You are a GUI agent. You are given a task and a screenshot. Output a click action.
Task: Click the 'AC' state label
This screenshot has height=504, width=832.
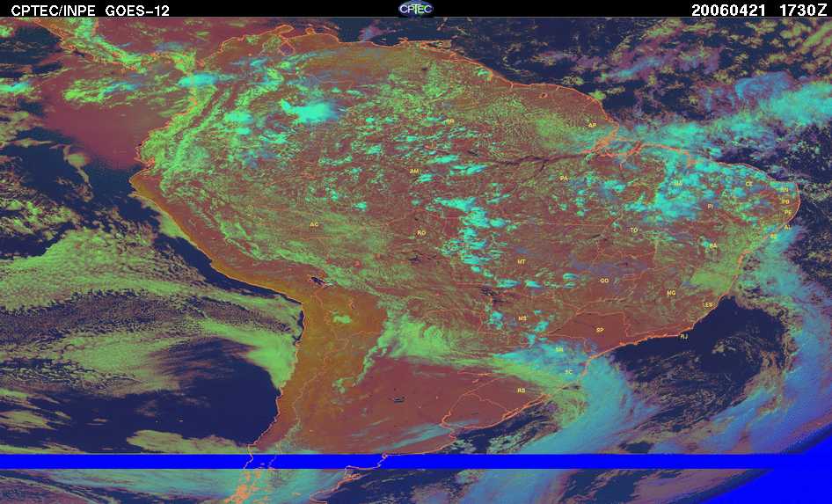coord(314,224)
